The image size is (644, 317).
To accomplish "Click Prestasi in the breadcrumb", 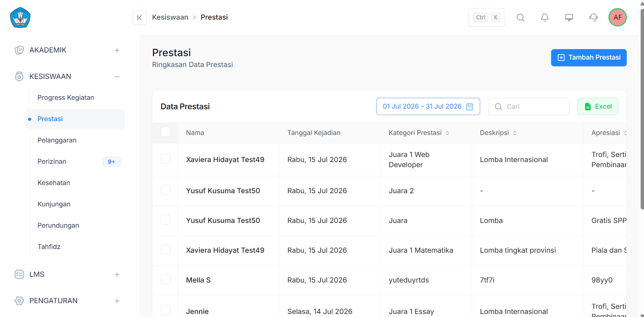I will point(214,17).
